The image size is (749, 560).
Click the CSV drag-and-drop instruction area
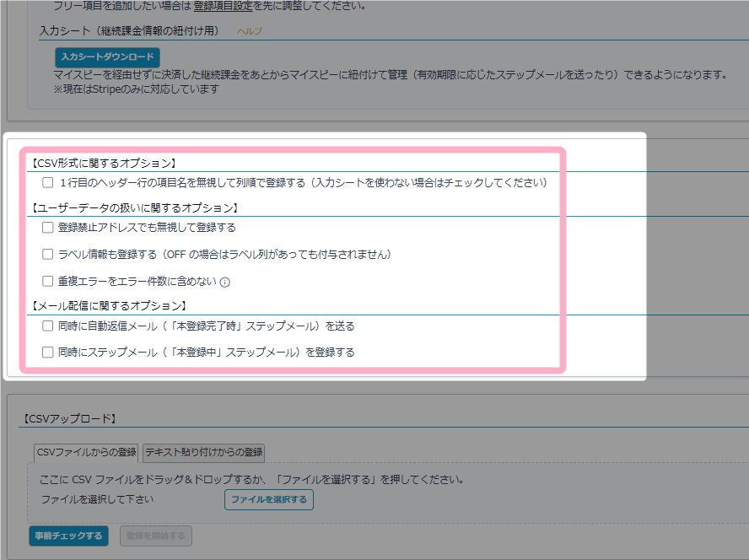point(253,480)
